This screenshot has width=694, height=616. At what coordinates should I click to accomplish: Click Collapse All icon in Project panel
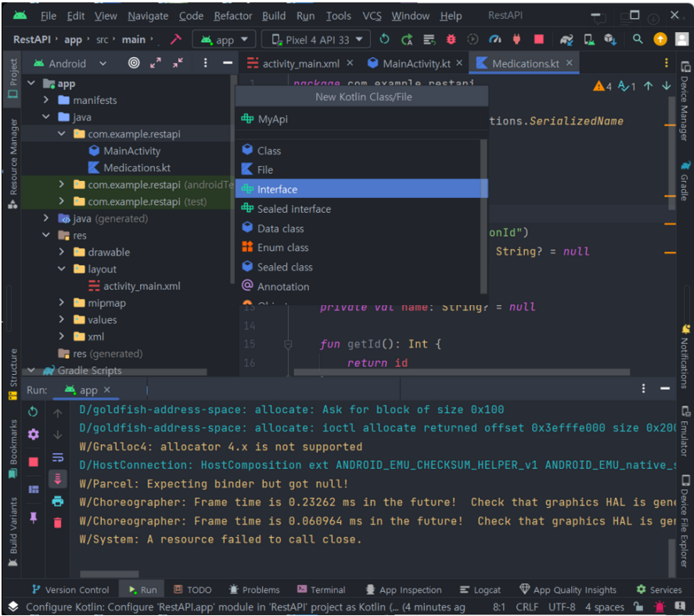coord(178,63)
